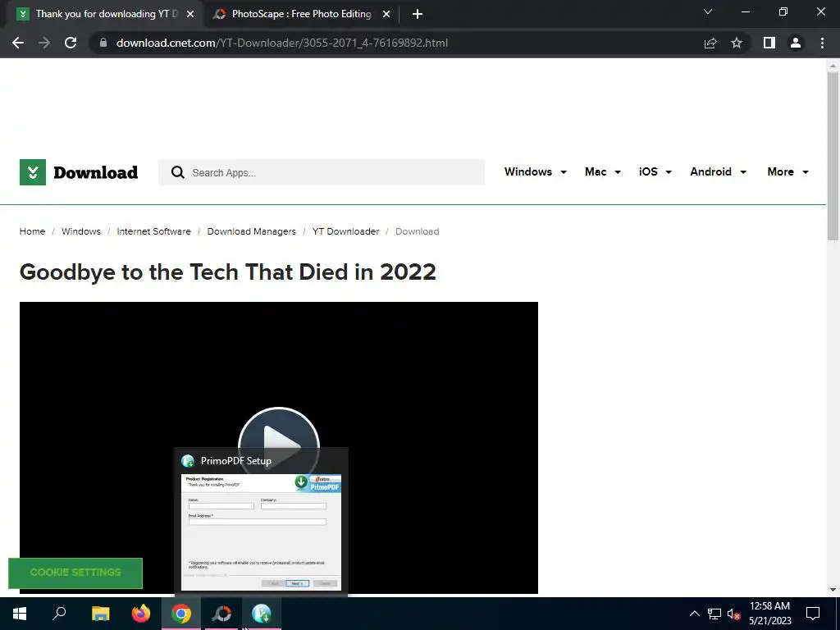Open the Chrome profile menu
Screen dimensions: 840x630
click(x=796, y=43)
